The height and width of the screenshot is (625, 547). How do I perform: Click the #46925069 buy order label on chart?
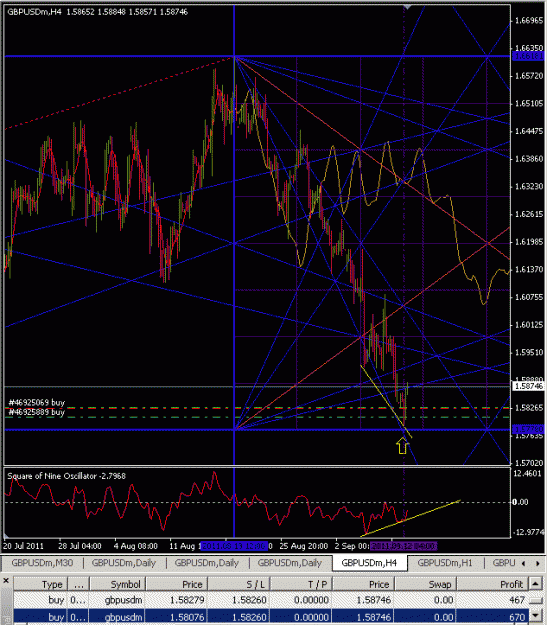point(37,402)
